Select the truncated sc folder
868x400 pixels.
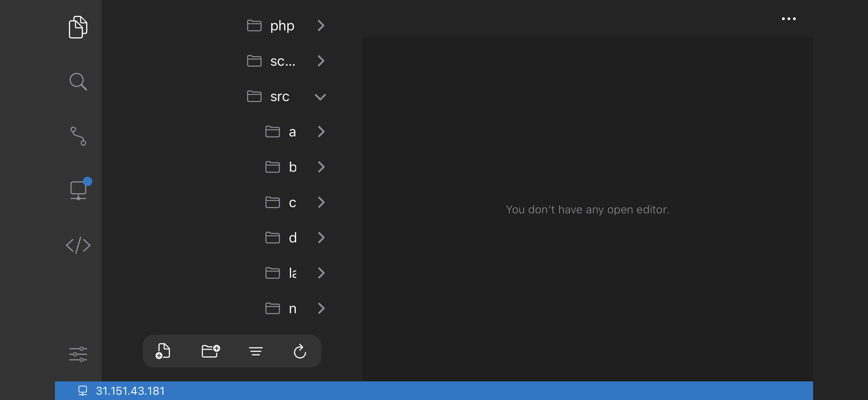[283, 61]
